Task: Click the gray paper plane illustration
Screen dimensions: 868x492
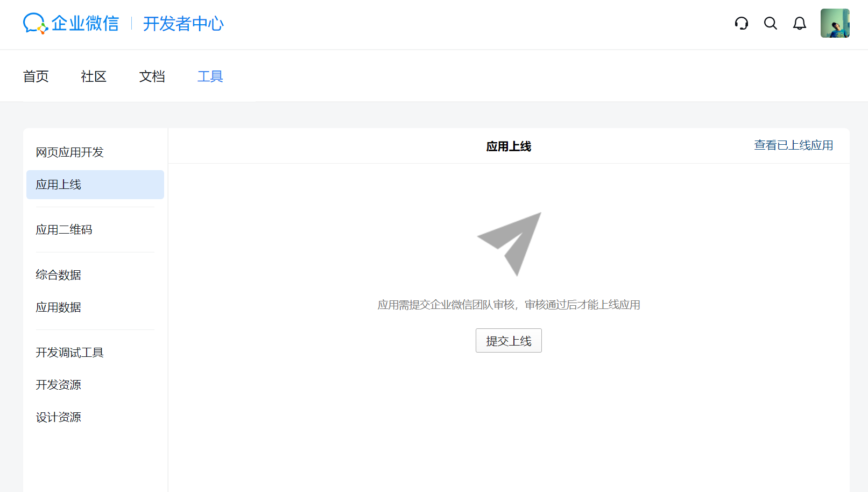Action: (x=509, y=243)
